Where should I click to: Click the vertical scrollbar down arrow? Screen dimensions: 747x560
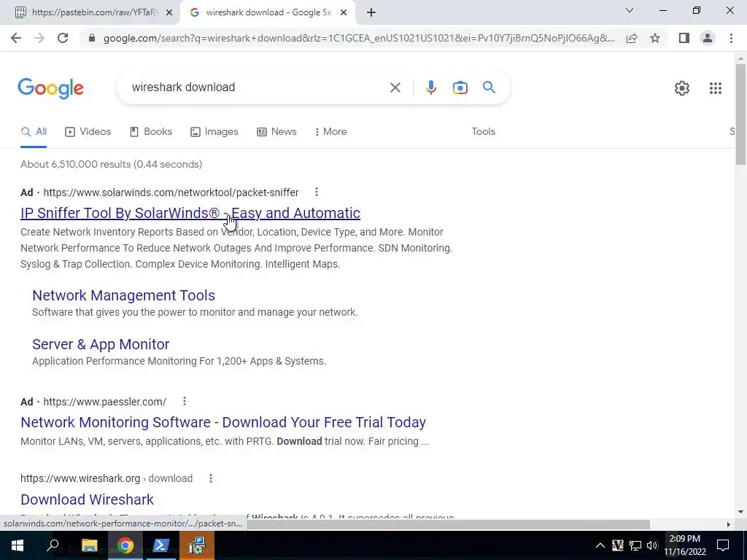[740, 512]
